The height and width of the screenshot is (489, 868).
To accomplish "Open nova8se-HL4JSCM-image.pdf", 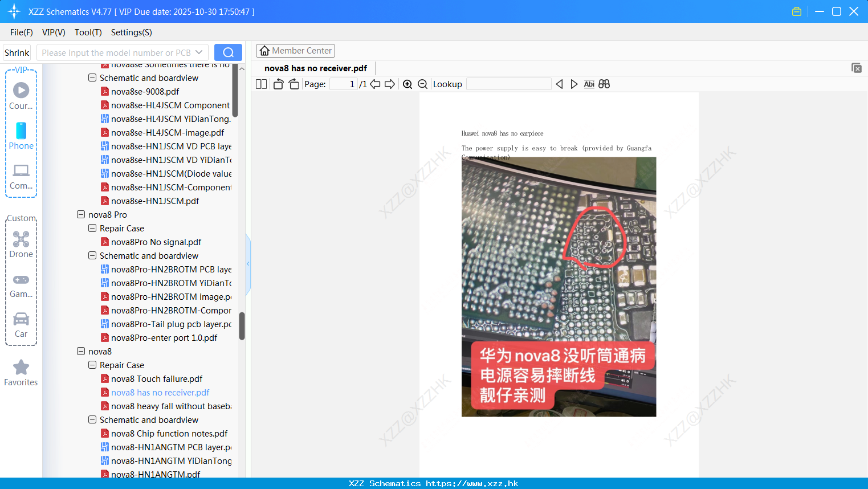I will coord(168,133).
